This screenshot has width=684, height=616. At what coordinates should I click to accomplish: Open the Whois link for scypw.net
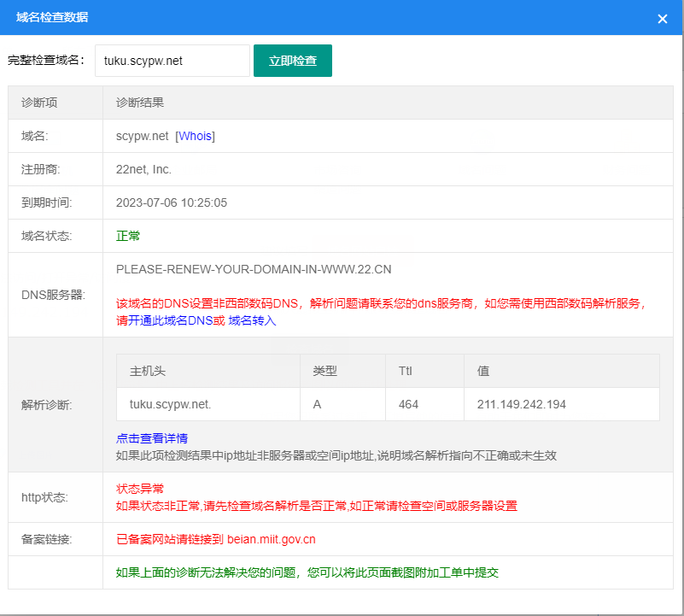click(x=196, y=137)
